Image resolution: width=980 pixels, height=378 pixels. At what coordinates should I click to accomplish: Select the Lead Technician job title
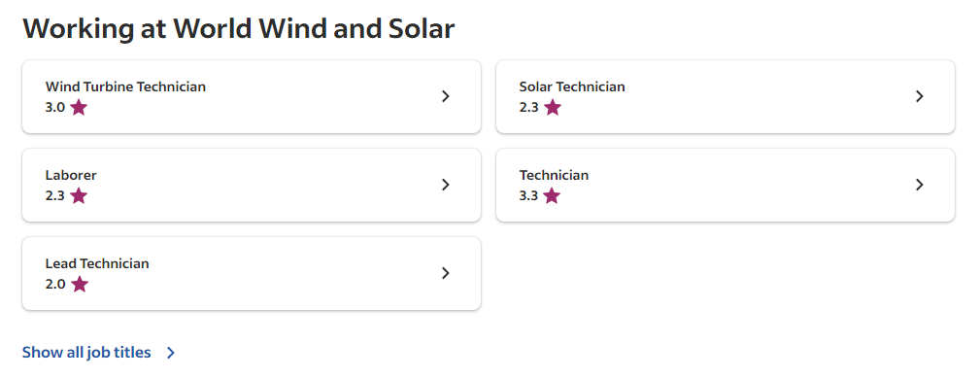97,263
